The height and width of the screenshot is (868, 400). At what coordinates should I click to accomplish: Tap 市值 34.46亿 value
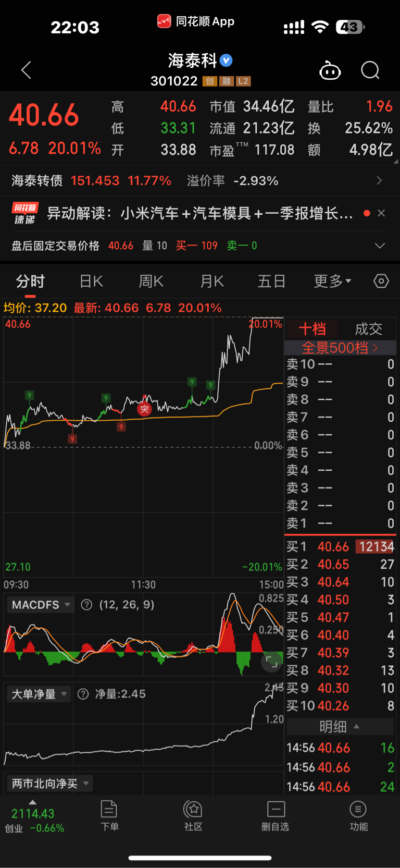(x=269, y=106)
